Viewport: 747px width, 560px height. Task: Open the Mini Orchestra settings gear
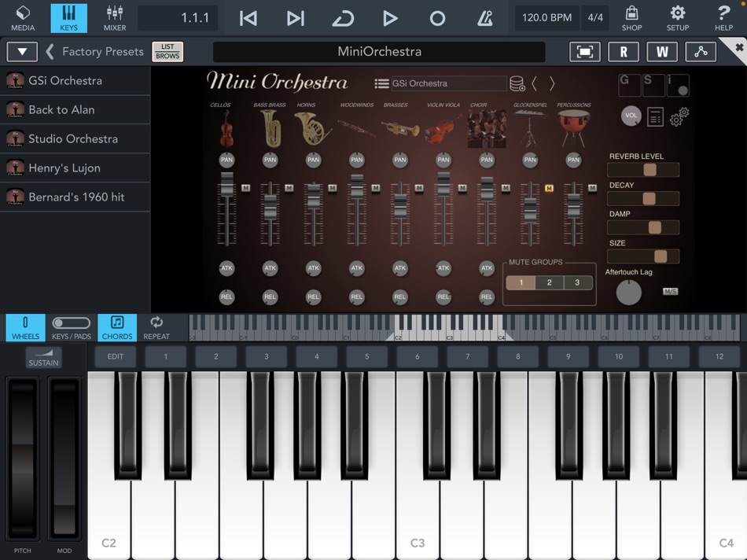click(x=681, y=118)
